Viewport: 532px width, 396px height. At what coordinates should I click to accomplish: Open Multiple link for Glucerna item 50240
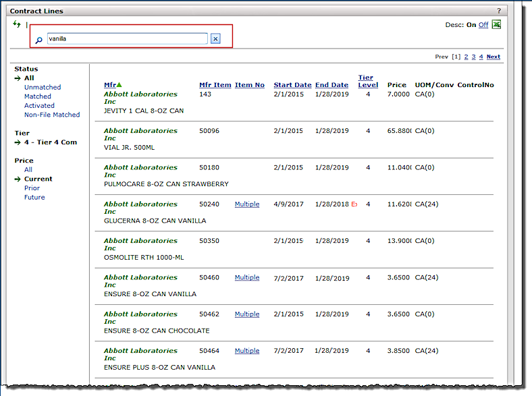pos(246,204)
